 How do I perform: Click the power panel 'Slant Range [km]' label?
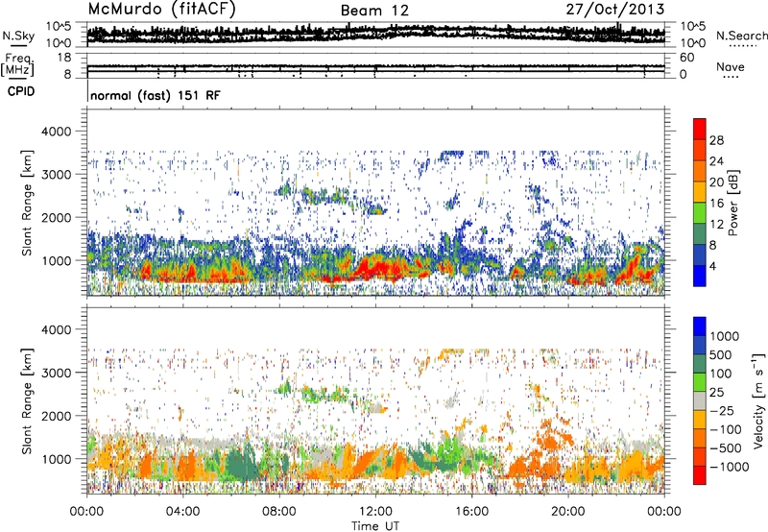(x=27, y=203)
